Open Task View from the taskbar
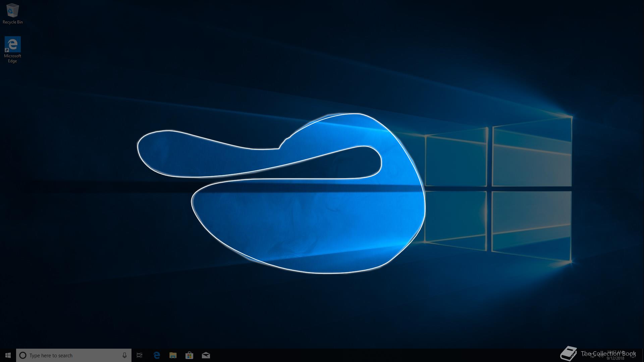The image size is (644, 362). pos(140,355)
